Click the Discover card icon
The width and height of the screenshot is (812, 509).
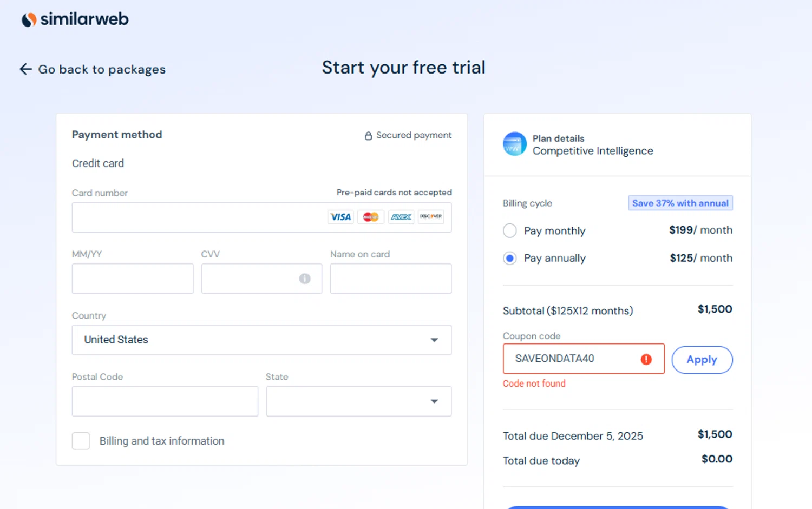coord(431,217)
